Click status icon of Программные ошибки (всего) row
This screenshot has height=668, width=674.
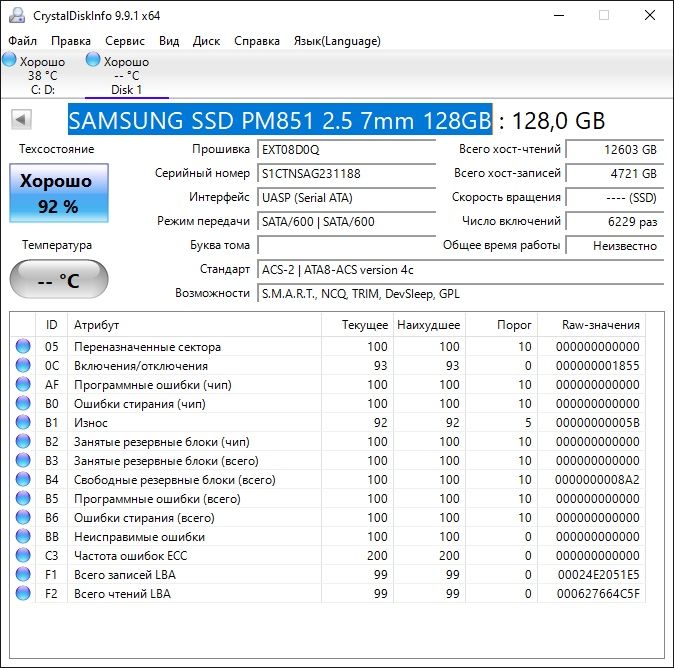pos(23,498)
